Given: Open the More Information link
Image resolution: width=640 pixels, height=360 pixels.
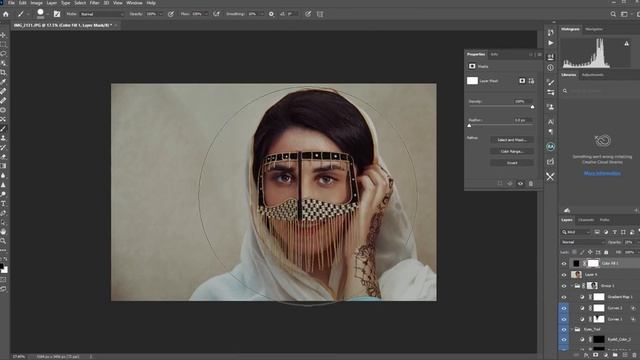Looking at the screenshot, I should tap(602, 173).
